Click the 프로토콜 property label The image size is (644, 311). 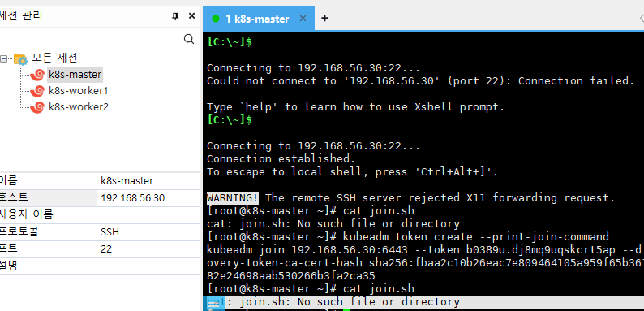[x=19, y=231]
